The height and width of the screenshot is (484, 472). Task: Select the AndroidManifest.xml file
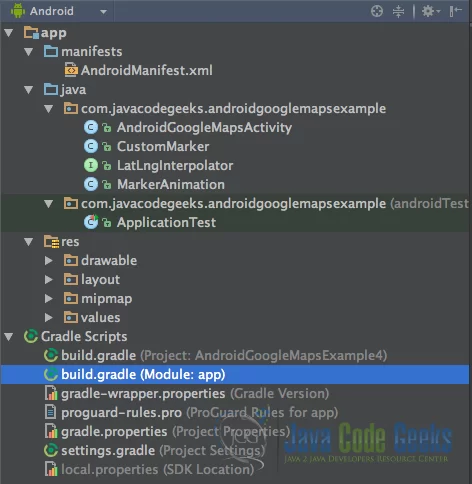tap(139, 71)
